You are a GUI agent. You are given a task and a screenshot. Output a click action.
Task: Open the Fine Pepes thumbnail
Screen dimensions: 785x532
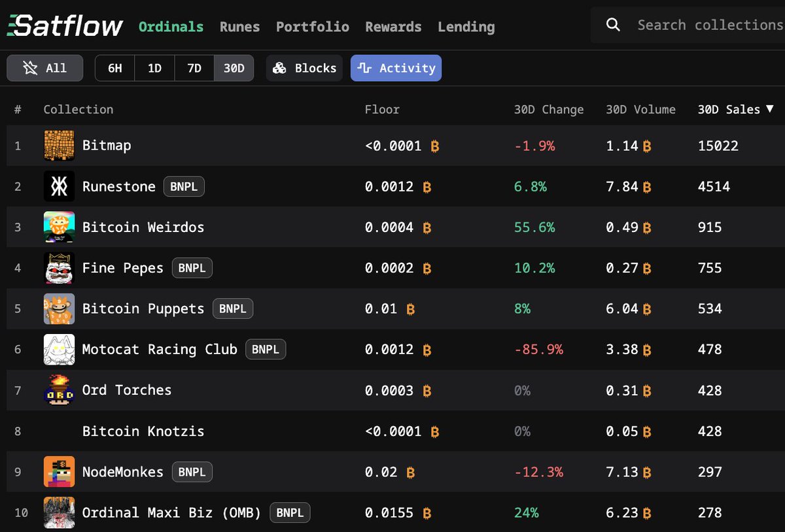(59, 268)
